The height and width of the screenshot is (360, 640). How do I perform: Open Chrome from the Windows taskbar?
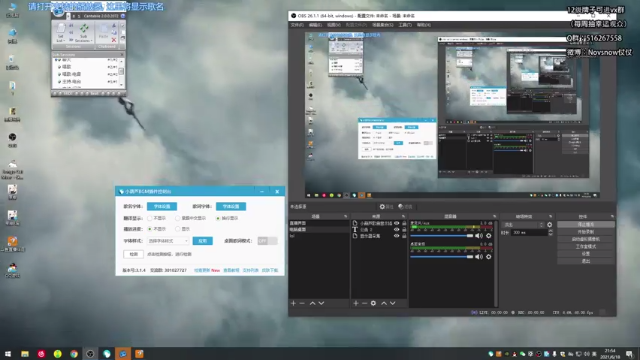click(74, 354)
